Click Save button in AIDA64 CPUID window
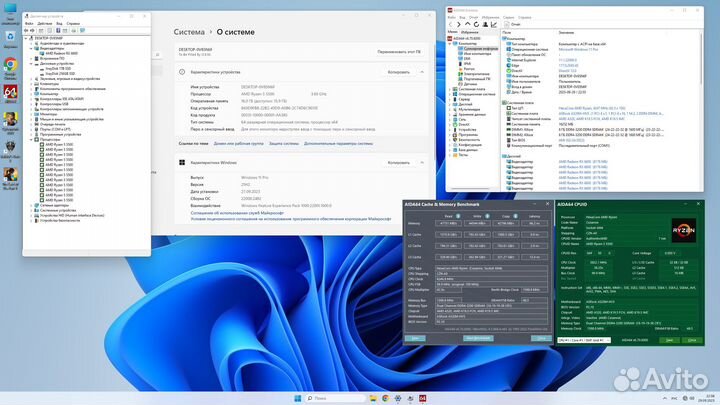Viewport: 720px width, 405px height. click(x=669, y=340)
